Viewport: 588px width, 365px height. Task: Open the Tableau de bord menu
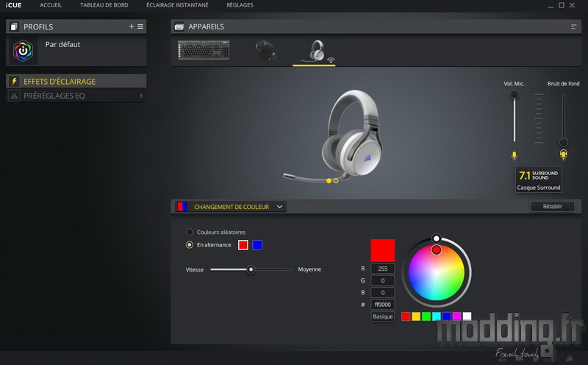pos(104,5)
